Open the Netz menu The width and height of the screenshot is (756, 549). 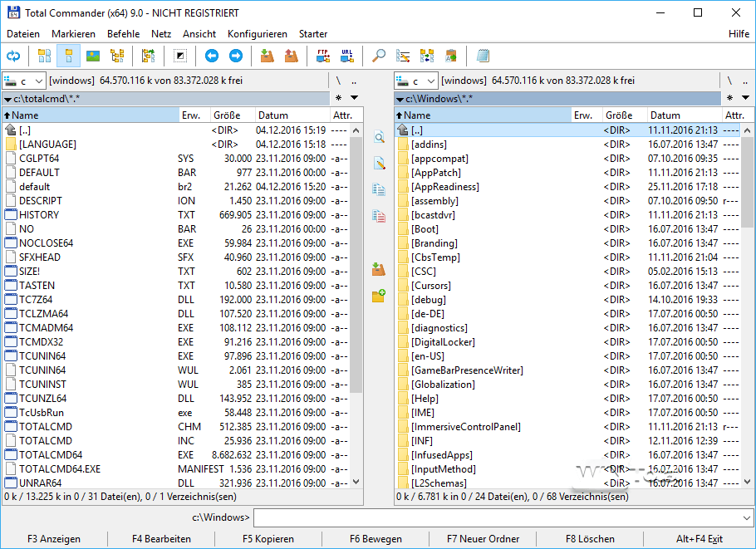point(161,34)
